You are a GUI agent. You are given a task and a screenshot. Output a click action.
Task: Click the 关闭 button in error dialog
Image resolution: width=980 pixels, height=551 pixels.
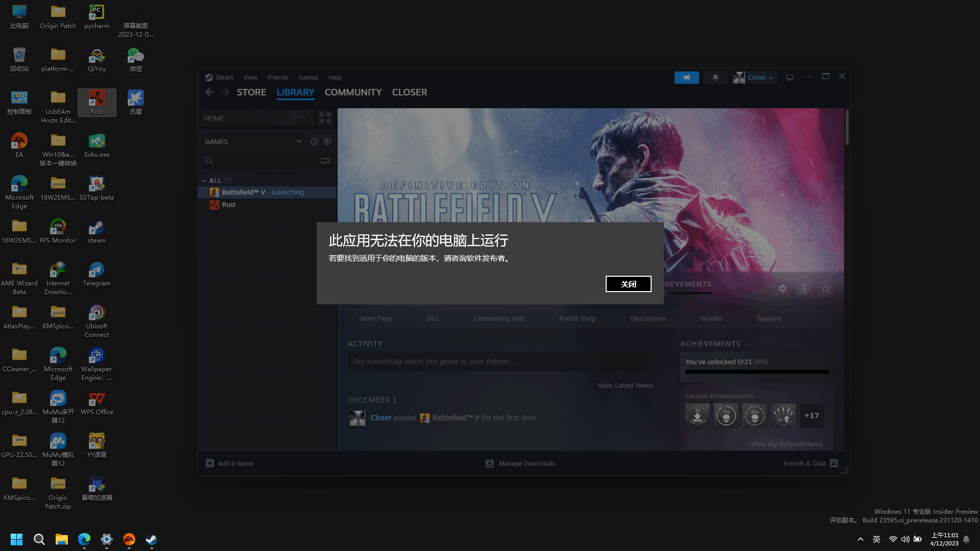[x=628, y=284]
